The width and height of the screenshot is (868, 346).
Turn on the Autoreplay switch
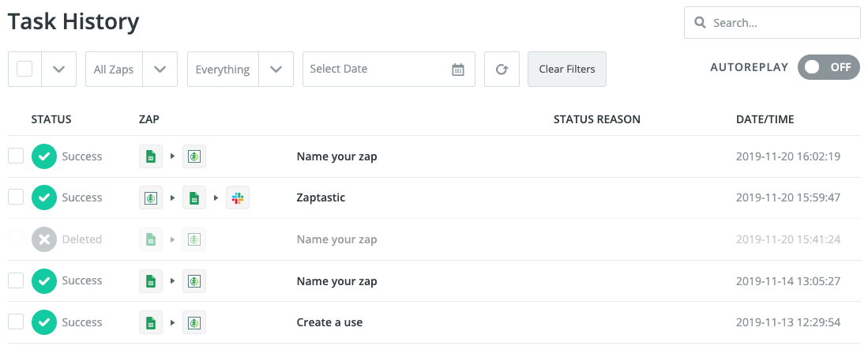829,67
